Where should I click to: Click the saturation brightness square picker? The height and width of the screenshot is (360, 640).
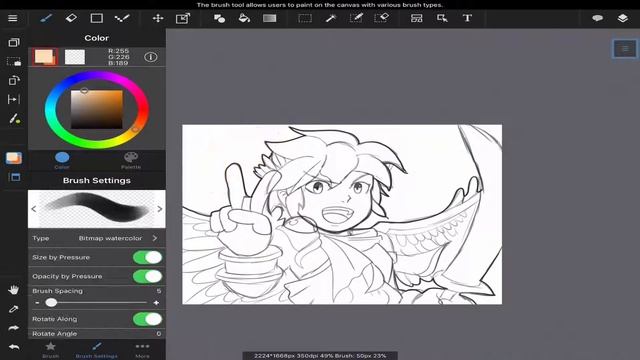point(97,109)
